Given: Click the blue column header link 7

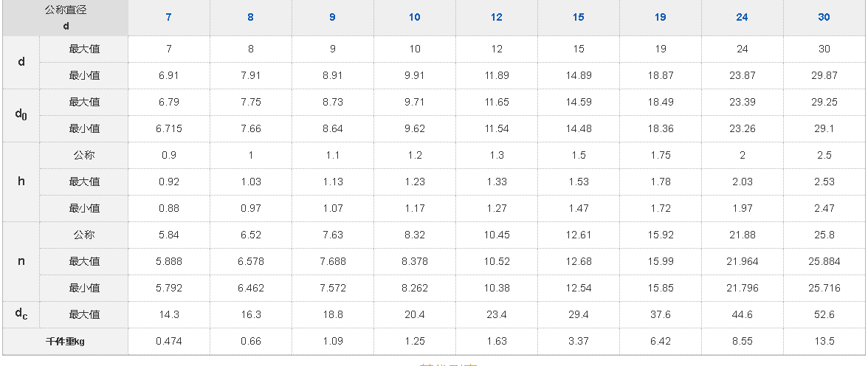Looking at the screenshot, I should pos(169,17).
